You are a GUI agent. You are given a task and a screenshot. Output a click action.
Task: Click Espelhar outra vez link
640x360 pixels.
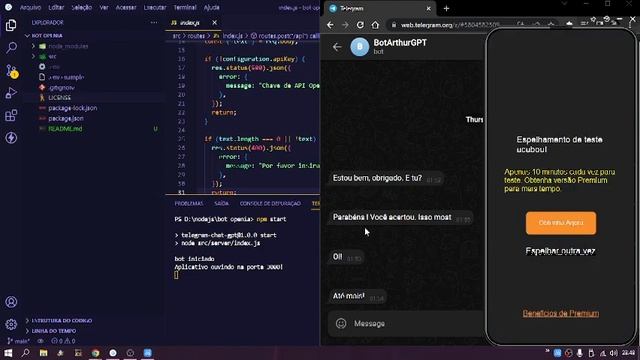560,251
